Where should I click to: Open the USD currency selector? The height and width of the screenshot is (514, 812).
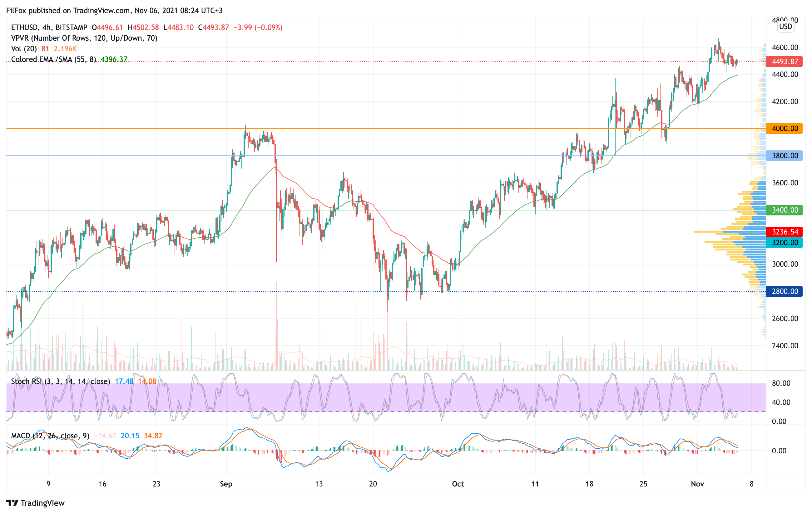coord(785,27)
